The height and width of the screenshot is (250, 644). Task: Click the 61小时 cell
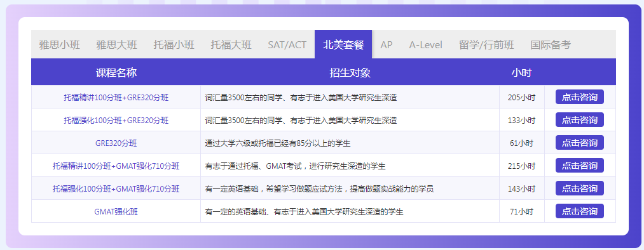(x=521, y=143)
